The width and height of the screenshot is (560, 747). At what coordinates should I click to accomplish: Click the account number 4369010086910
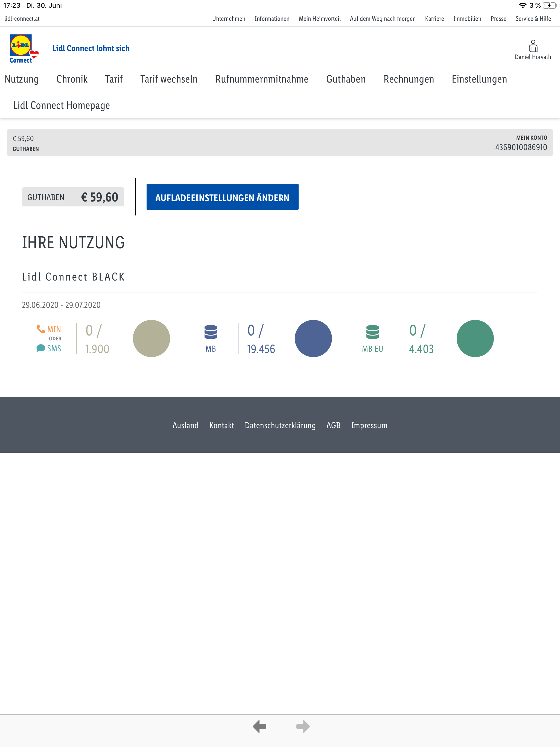coord(521,147)
